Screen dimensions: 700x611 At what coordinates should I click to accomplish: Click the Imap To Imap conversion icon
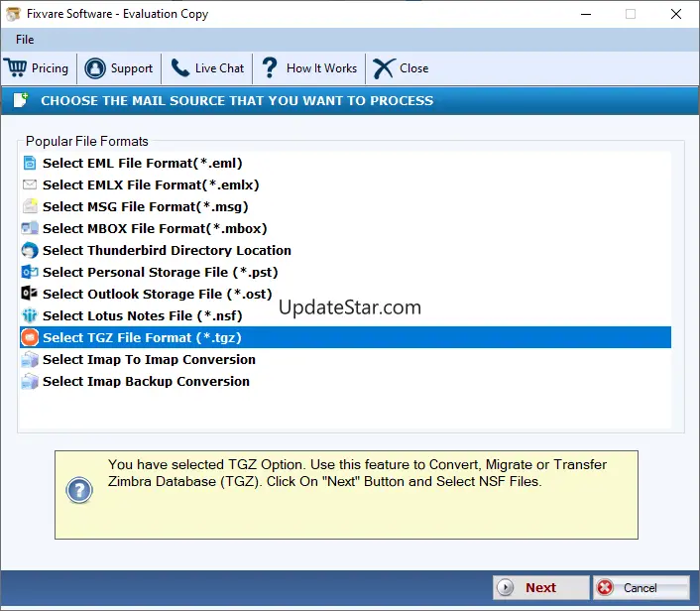[x=30, y=359]
